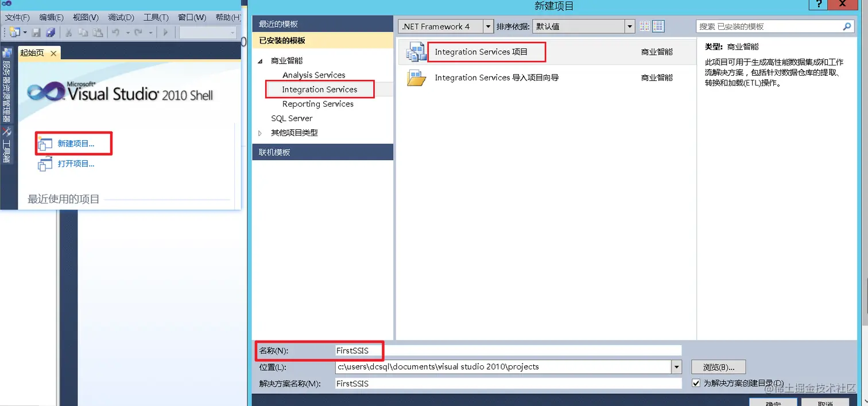Select 最近的模板 section header
The image size is (868, 406).
click(x=323, y=24)
